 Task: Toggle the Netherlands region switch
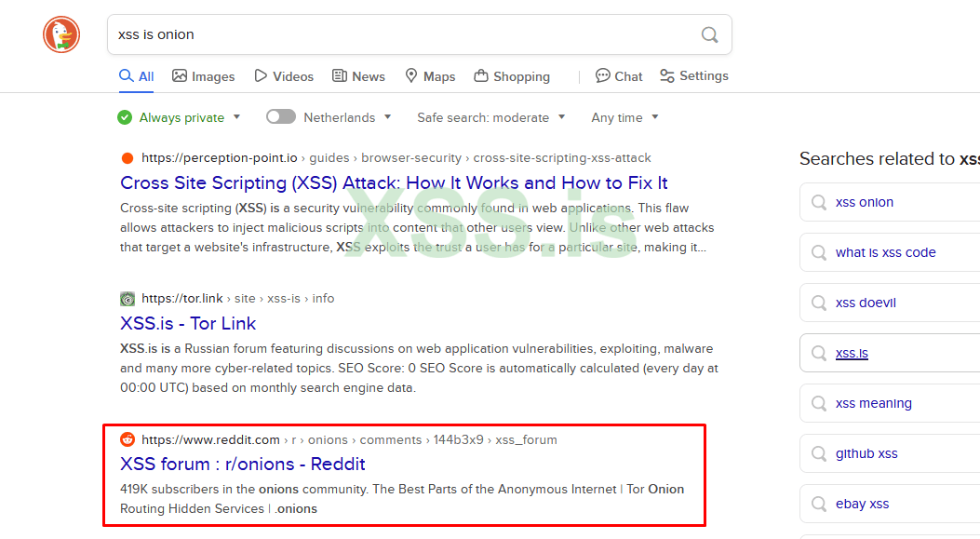281,117
